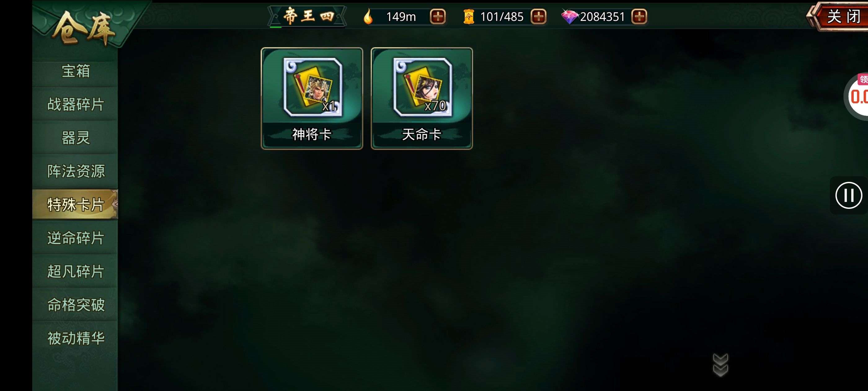
Task: Tap the flame currency icon
Action: (x=368, y=16)
